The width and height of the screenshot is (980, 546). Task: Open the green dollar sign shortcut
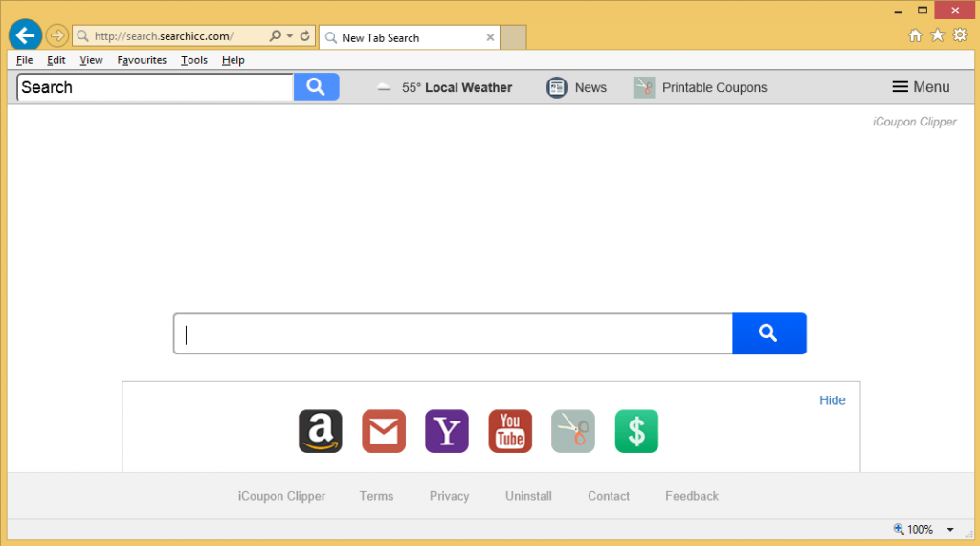[636, 431]
